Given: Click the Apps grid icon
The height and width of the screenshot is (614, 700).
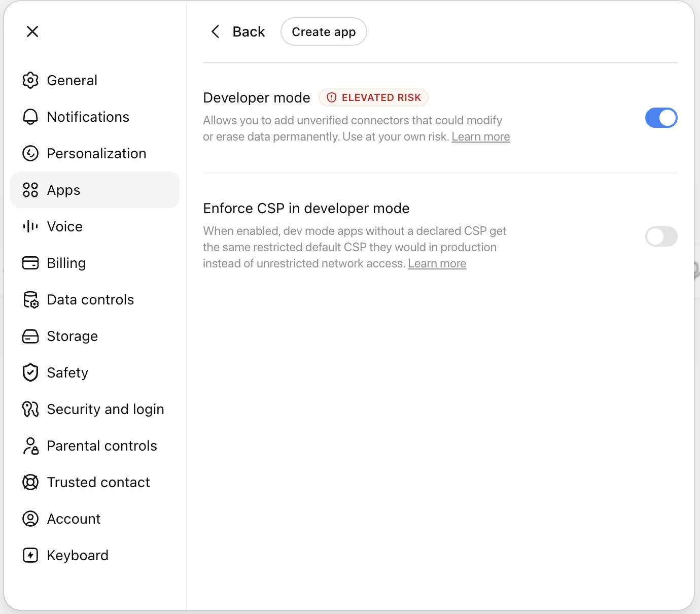Looking at the screenshot, I should click(30, 190).
